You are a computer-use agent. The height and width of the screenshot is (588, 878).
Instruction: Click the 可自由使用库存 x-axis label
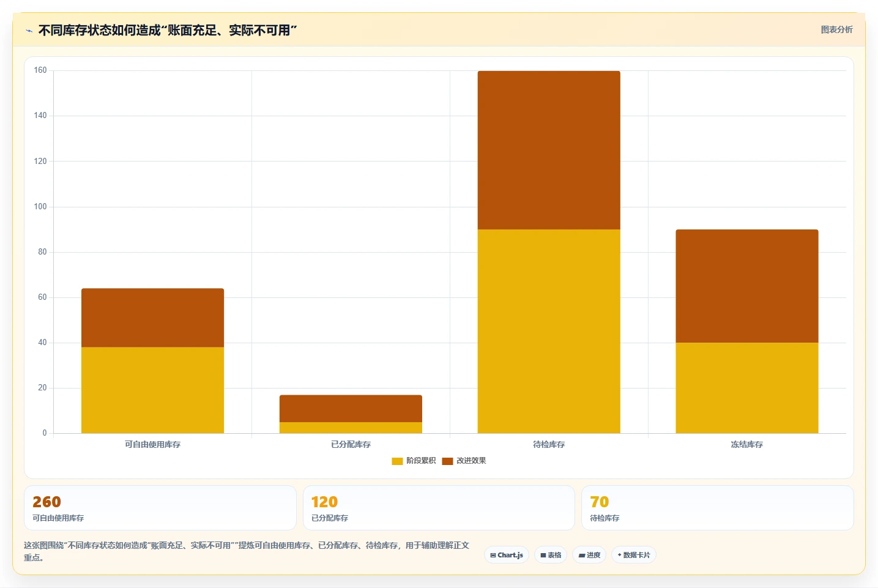(152, 445)
